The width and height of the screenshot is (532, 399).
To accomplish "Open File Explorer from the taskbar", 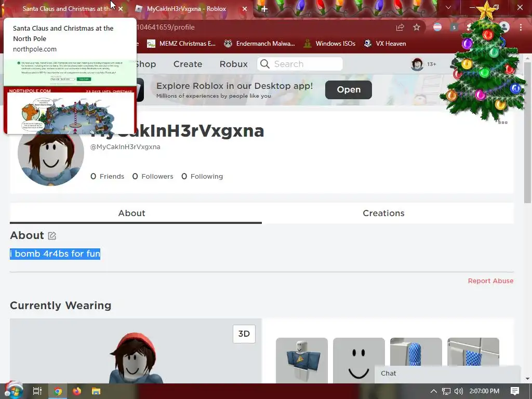I will (x=96, y=391).
